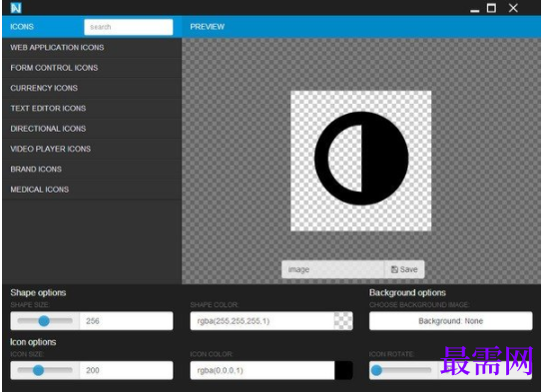Open the Background: None chooser
Viewport: 552px width, 392px height.
450,321
